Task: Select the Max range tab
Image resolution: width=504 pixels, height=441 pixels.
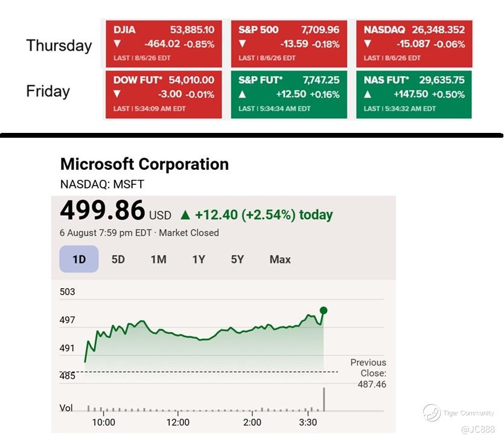Action: pyautogui.click(x=280, y=259)
